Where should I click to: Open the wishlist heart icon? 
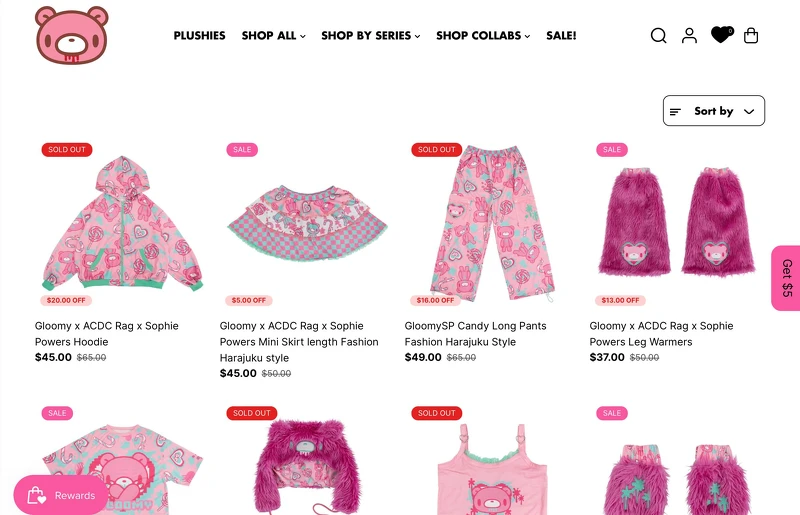point(721,35)
